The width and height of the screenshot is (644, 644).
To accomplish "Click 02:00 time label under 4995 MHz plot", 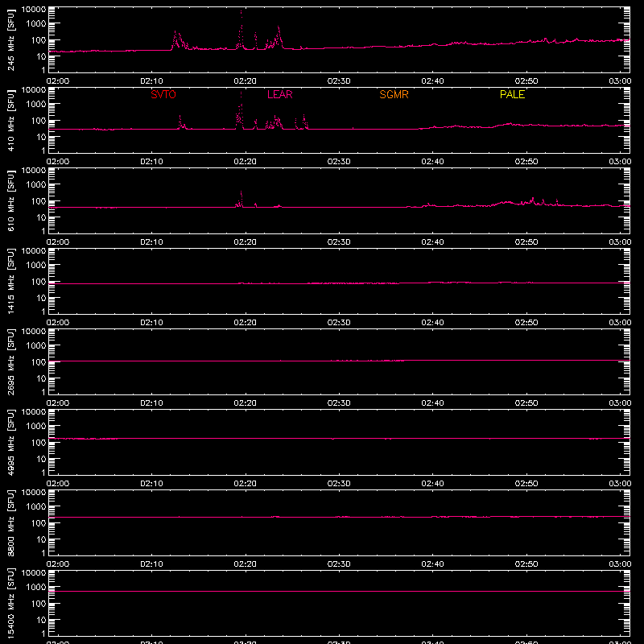I will click(58, 484).
